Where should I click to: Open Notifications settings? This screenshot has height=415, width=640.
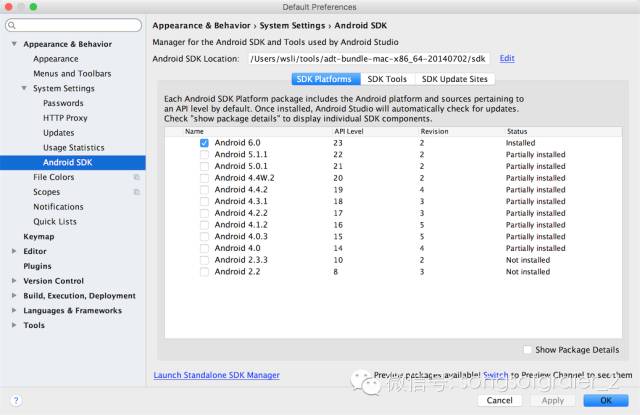[x=58, y=207]
